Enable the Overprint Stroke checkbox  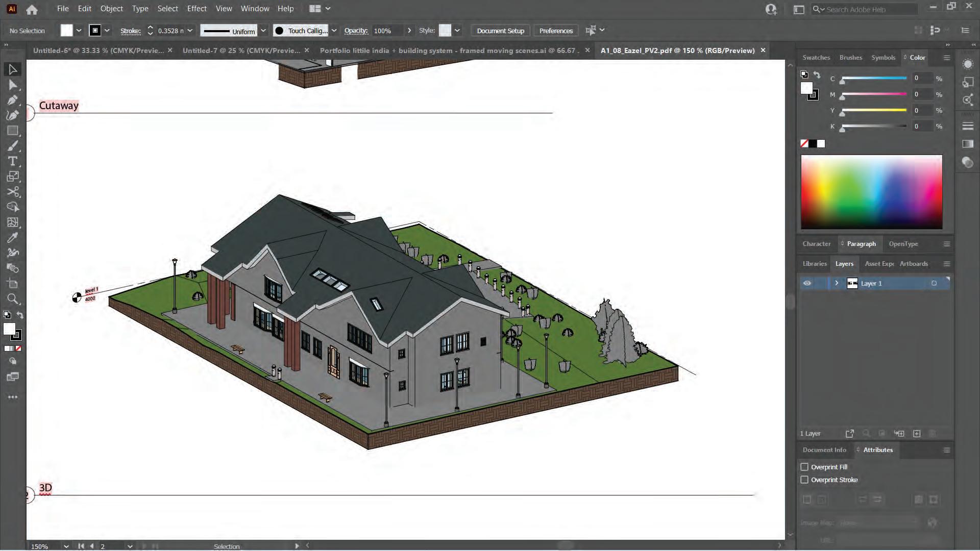(804, 480)
